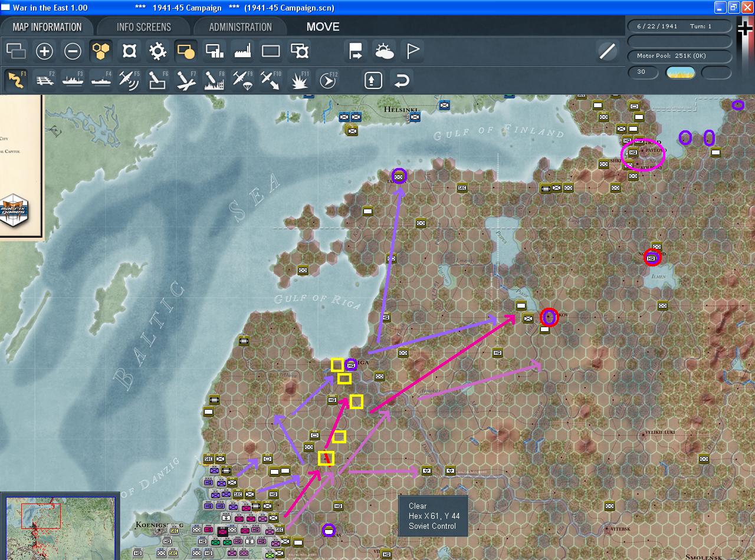
Task: Click the Matrix Games logo
Action: [x=14, y=212]
